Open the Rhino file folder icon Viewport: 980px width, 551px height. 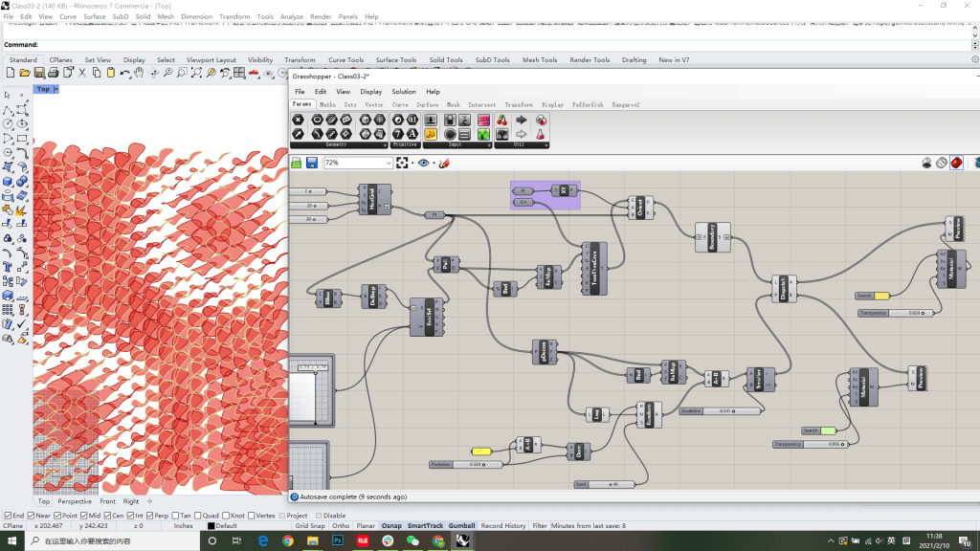click(x=24, y=73)
